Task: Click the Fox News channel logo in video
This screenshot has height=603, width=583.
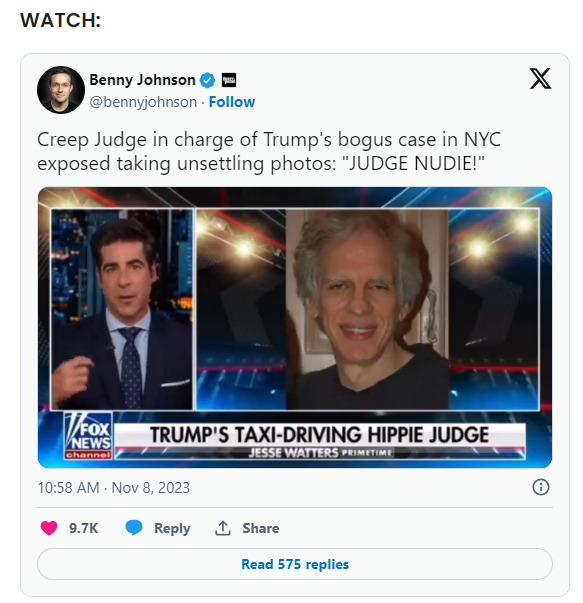Action: (88, 436)
